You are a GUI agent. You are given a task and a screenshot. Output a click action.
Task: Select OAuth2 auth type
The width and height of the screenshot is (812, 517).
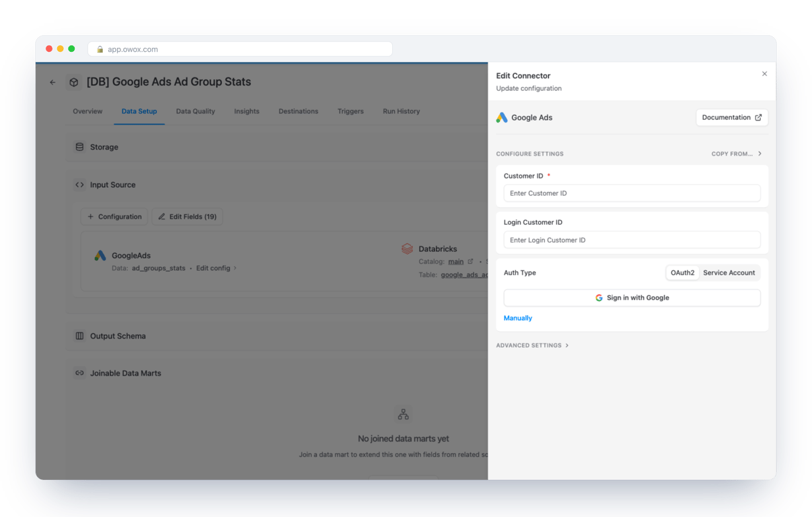coord(682,273)
